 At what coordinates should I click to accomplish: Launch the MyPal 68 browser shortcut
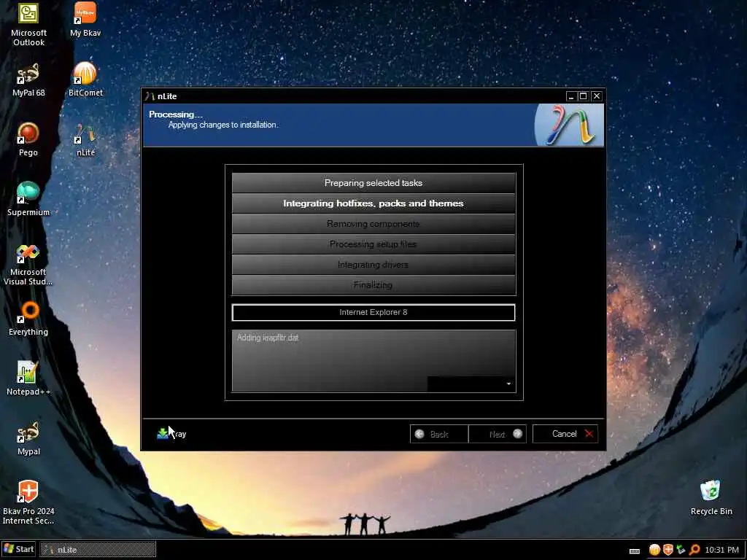[x=28, y=79]
